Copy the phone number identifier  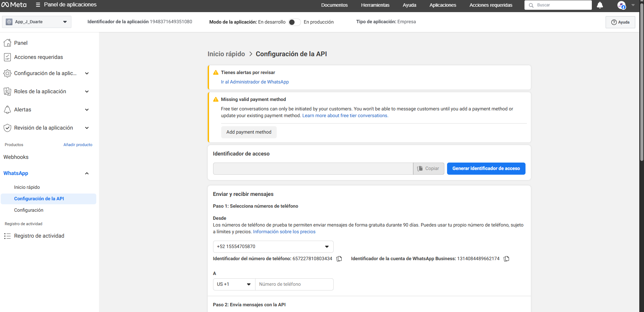pyautogui.click(x=339, y=259)
